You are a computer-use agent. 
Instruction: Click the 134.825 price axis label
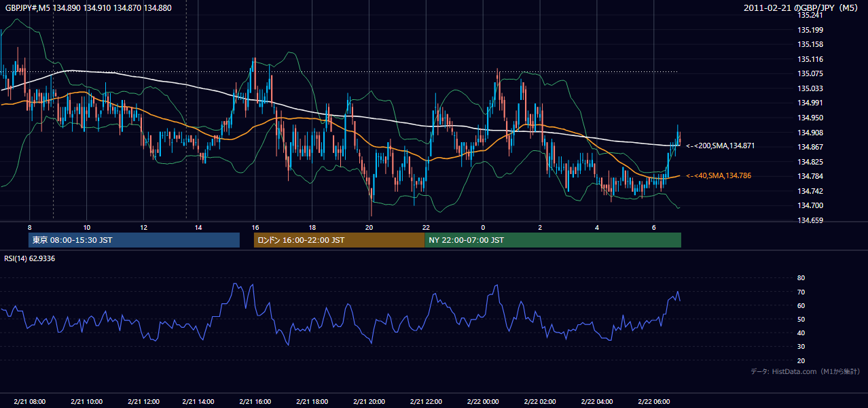coord(810,162)
